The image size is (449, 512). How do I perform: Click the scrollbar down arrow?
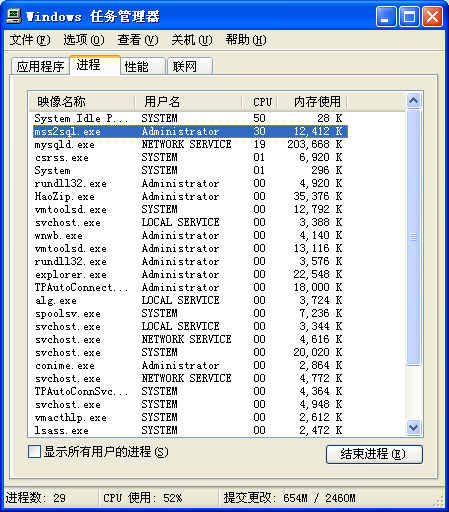414,427
